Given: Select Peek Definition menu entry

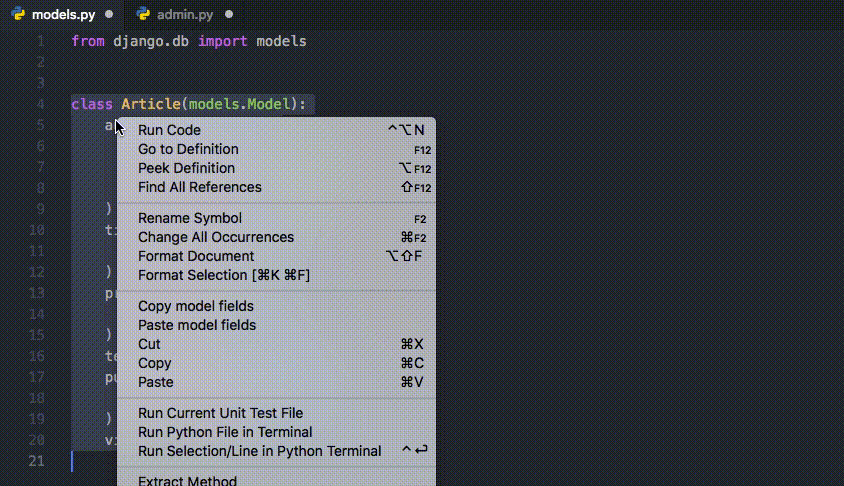Looking at the screenshot, I should tap(276, 168).
